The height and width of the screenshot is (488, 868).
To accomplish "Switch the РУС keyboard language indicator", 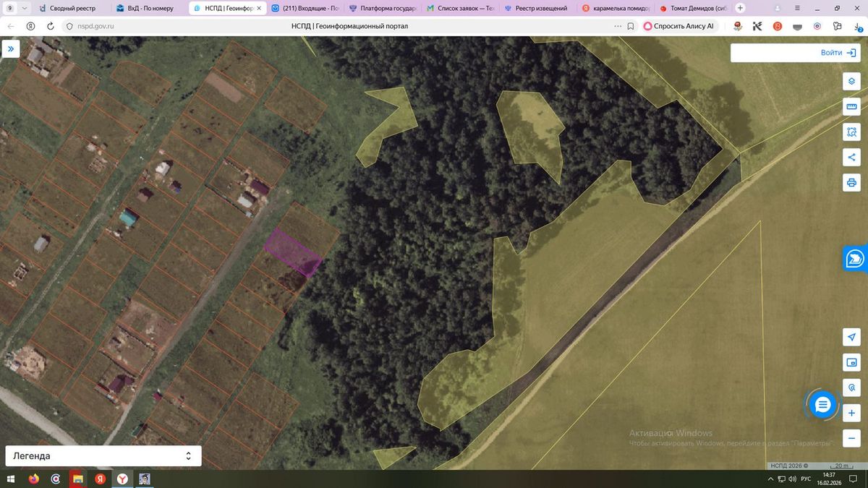I will point(805,479).
